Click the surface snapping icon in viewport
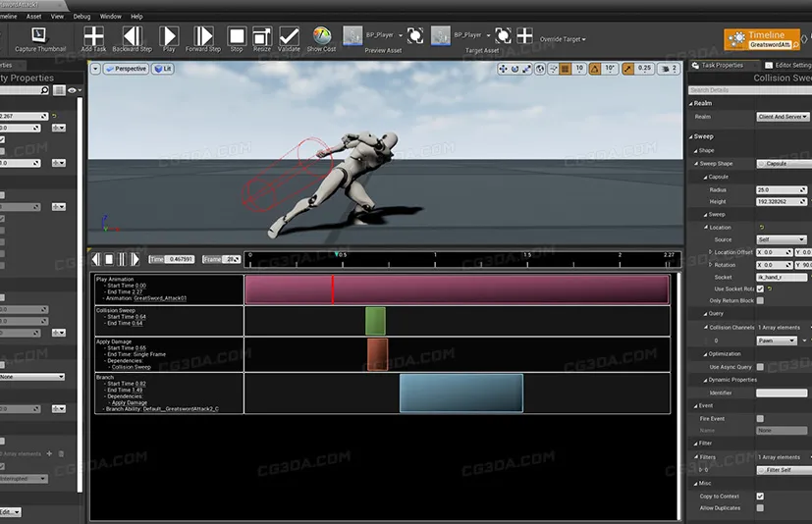 point(553,69)
